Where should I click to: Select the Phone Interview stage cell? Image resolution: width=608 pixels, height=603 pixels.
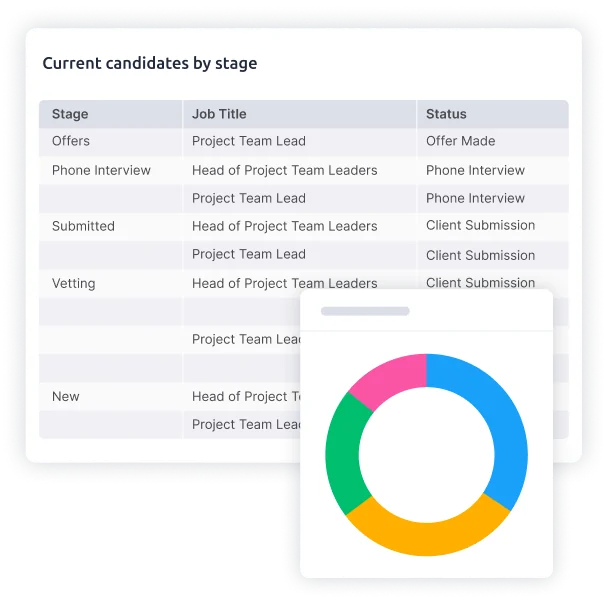(x=101, y=170)
